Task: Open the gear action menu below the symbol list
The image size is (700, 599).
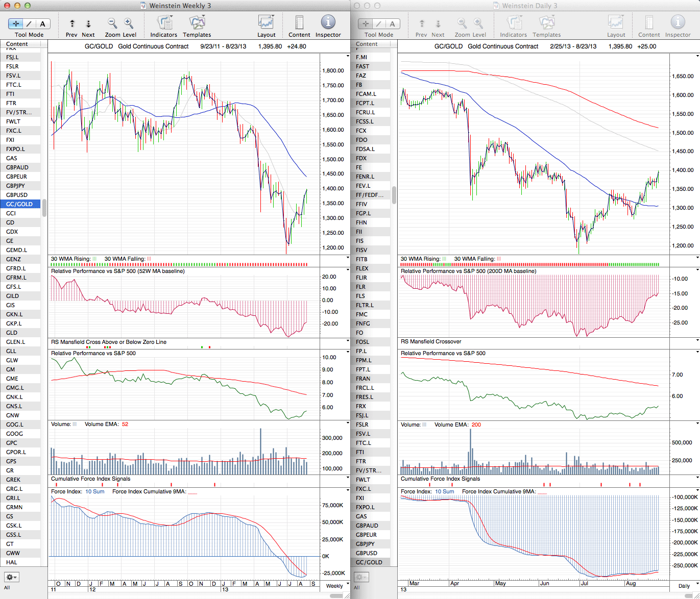Action: point(11,577)
